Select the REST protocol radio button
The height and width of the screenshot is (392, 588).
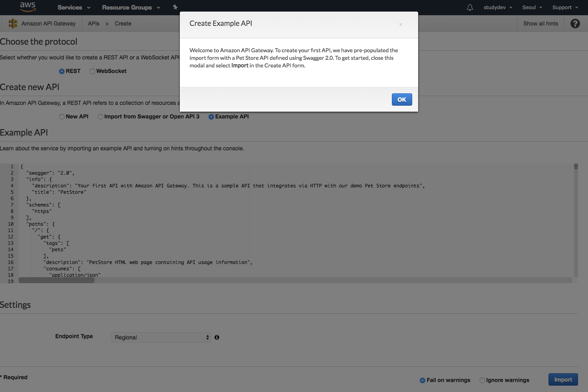[62, 71]
